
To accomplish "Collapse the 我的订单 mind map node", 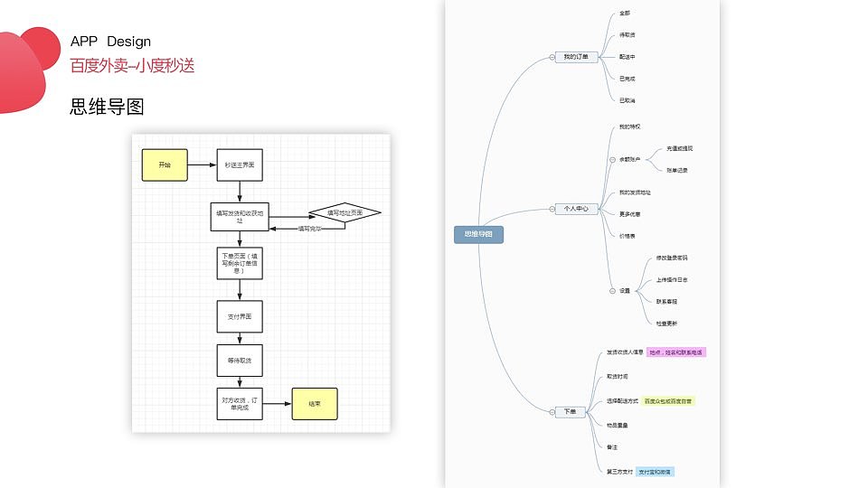I will coord(552,57).
